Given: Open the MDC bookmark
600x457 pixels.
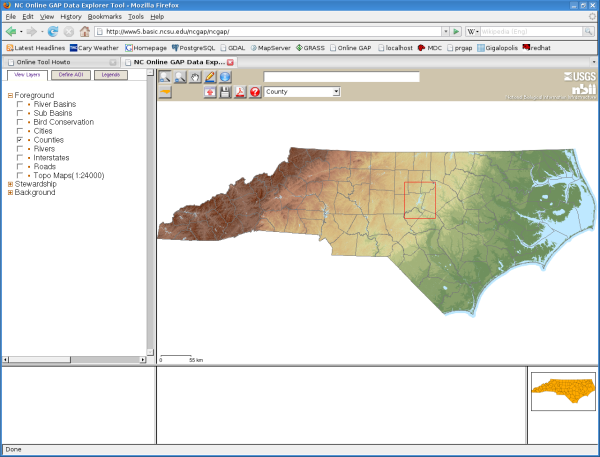Looking at the screenshot, I should [430, 48].
